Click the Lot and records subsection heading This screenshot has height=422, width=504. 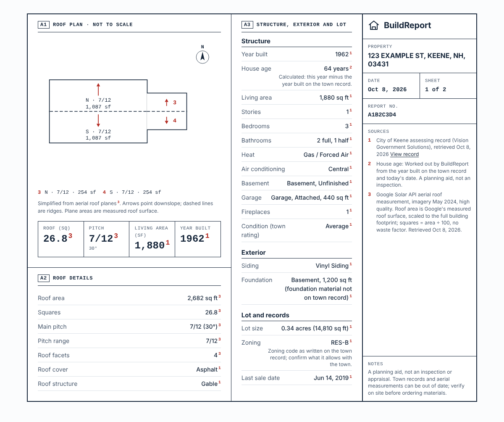[265, 315]
